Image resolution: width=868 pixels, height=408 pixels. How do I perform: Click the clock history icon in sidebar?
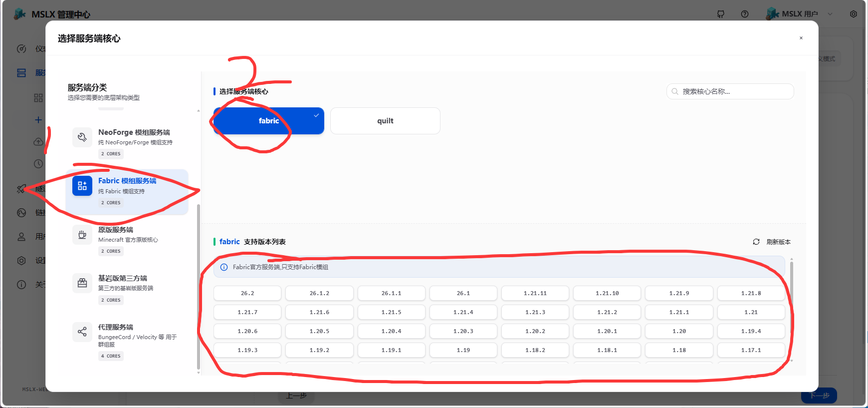point(38,164)
